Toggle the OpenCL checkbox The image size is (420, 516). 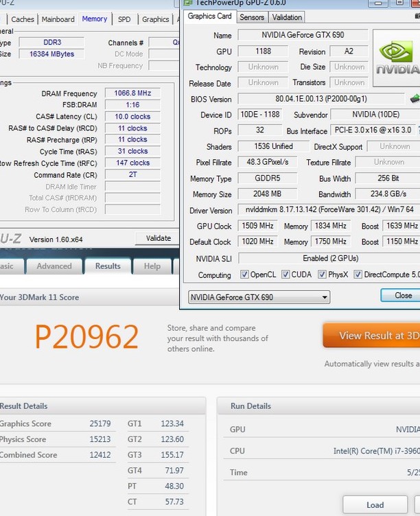coord(244,274)
